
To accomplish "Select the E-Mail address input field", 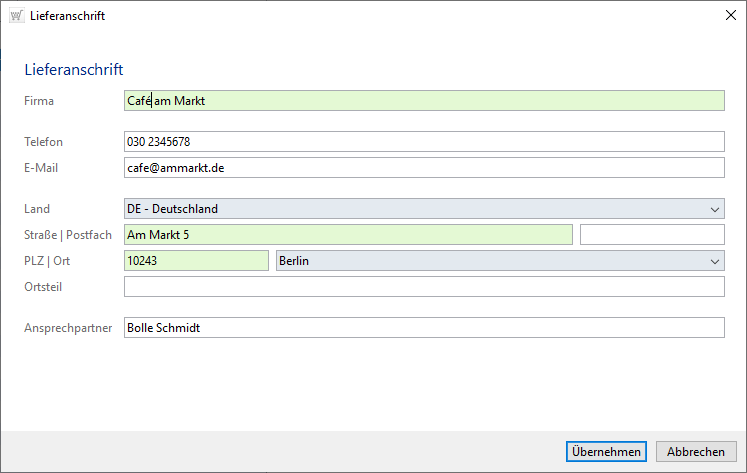I will point(423,168).
